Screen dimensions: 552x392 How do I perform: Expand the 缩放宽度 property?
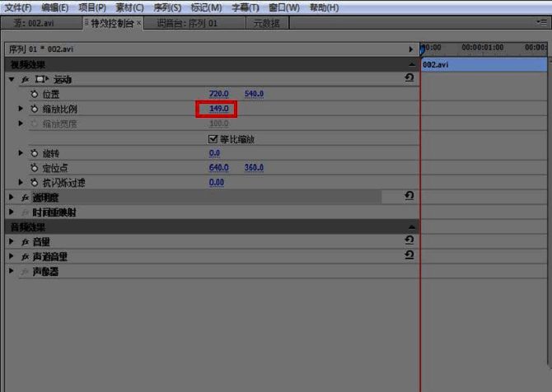pos(21,124)
